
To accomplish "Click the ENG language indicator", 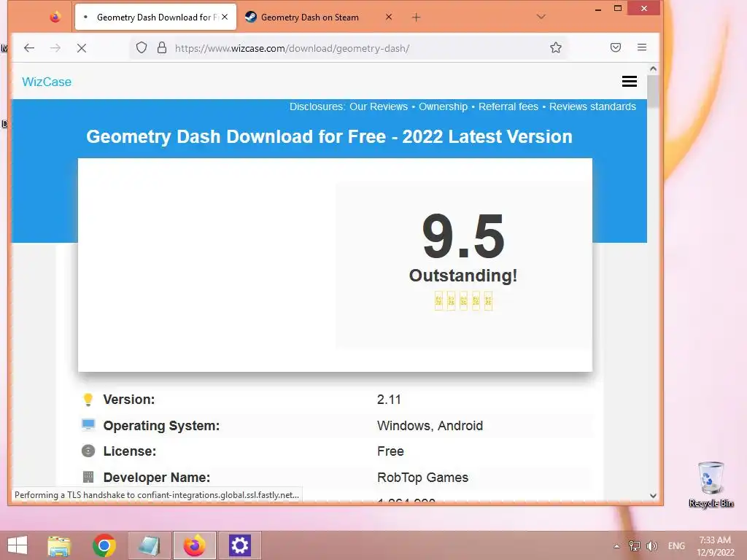I will coord(676,545).
